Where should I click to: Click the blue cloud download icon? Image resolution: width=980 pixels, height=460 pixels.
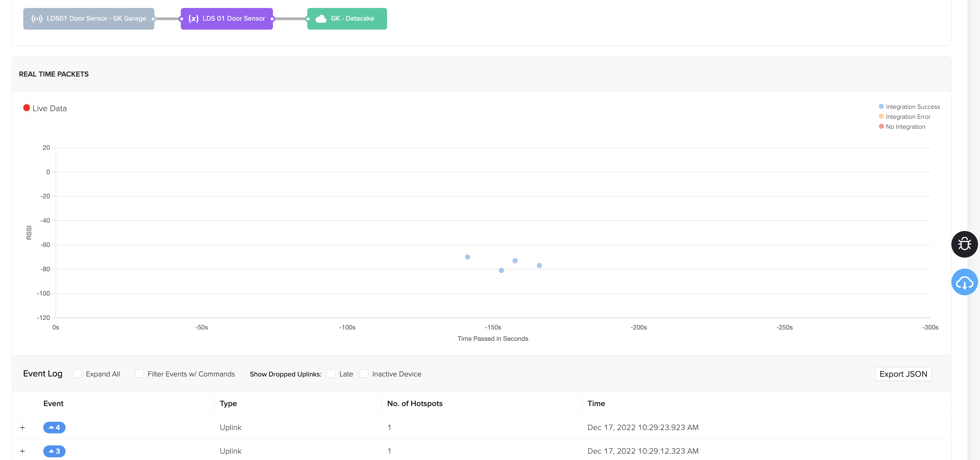[964, 282]
